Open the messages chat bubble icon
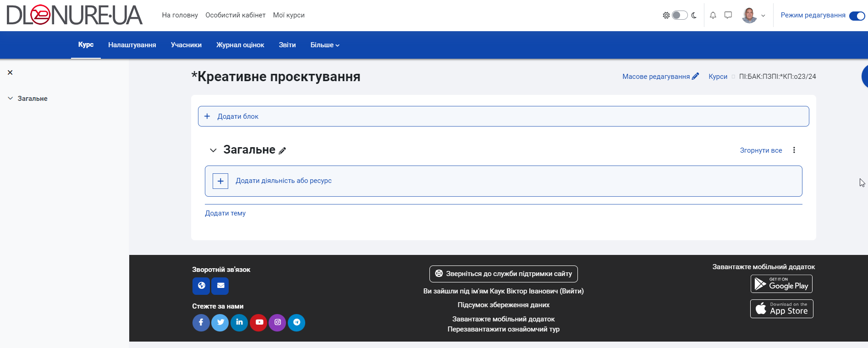The image size is (868, 348). [728, 15]
